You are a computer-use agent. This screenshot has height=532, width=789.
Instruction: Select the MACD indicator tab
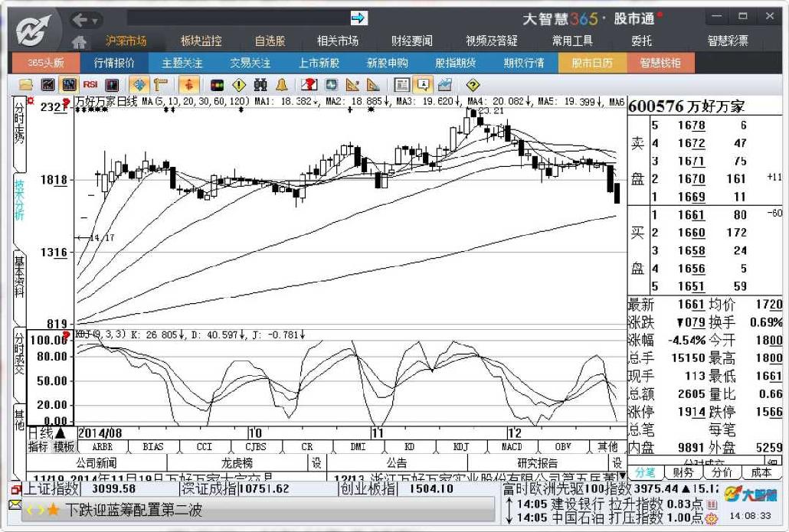(x=512, y=446)
